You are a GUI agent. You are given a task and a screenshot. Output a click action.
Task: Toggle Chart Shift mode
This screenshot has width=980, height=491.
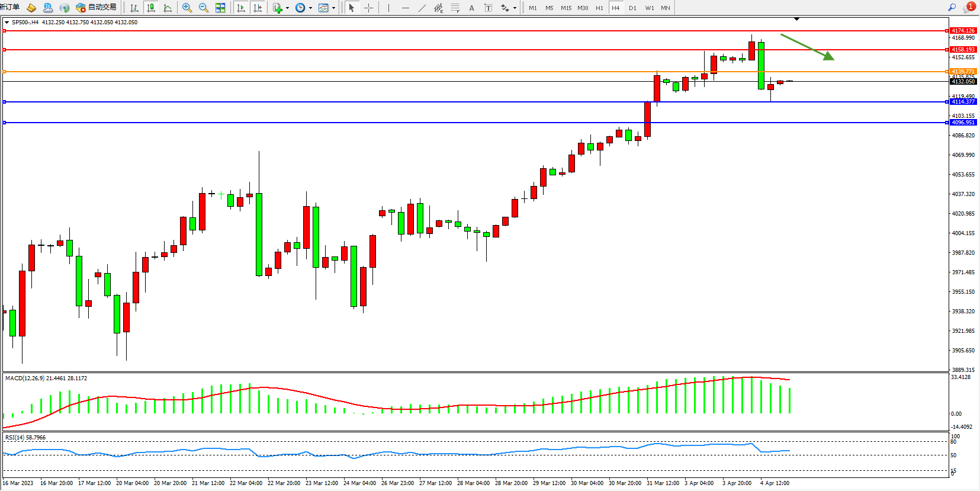258,8
